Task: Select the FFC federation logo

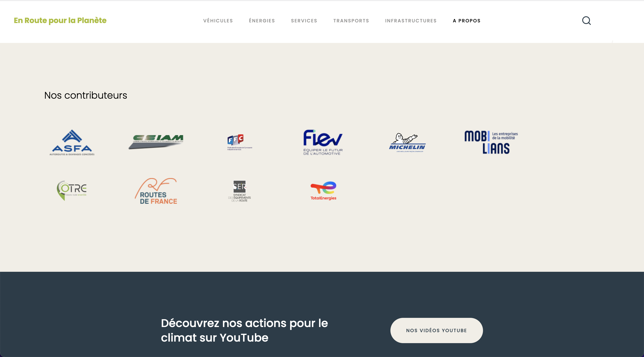Action: click(239, 142)
